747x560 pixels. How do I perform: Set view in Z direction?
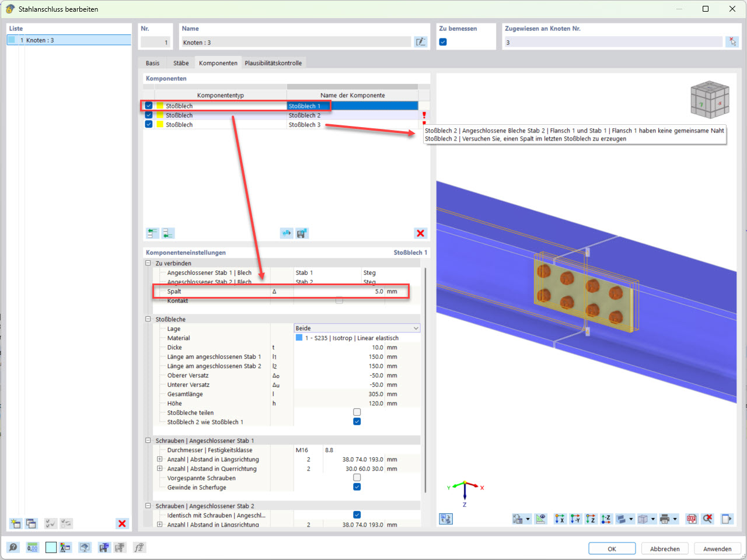click(591, 519)
